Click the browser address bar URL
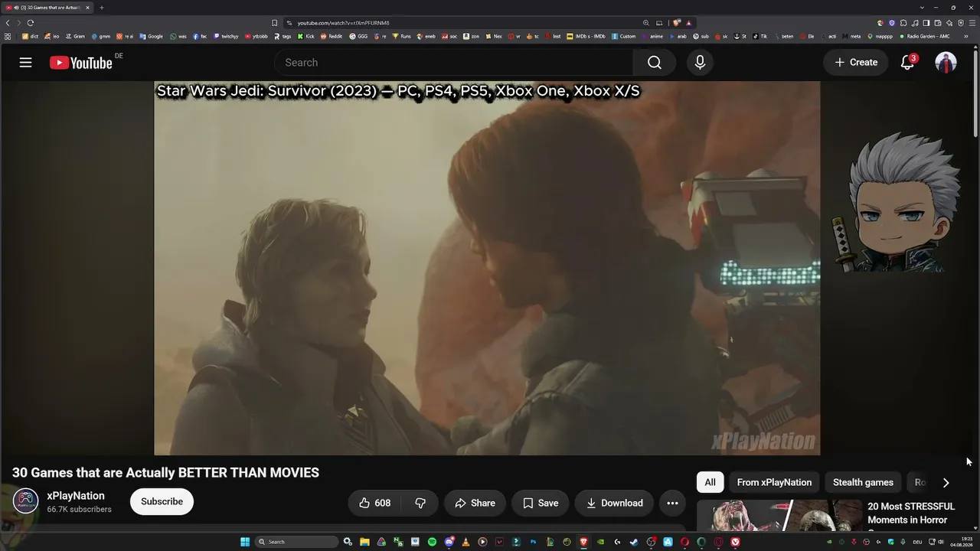 (x=343, y=23)
